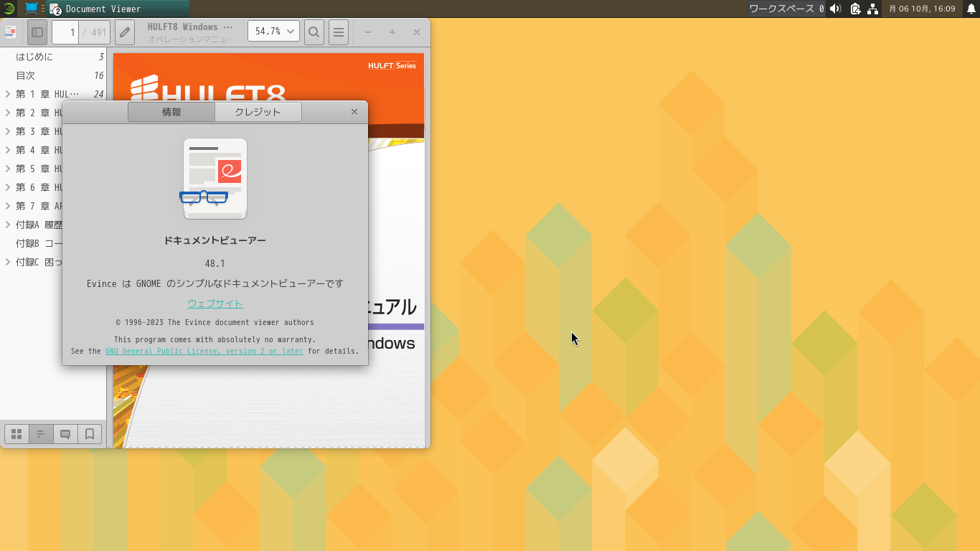Open the ウェブサイト link
The width and height of the screenshot is (980, 551).
tap(215, 303)
